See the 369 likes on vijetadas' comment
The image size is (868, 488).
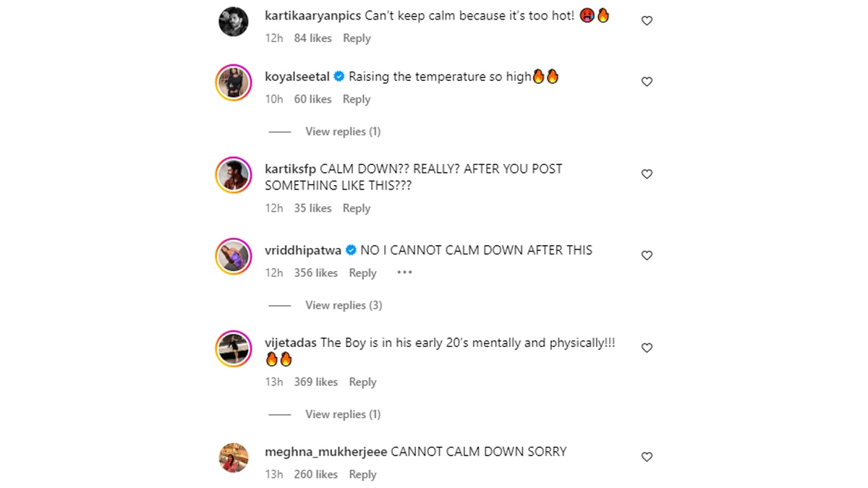tap(315, 382)
